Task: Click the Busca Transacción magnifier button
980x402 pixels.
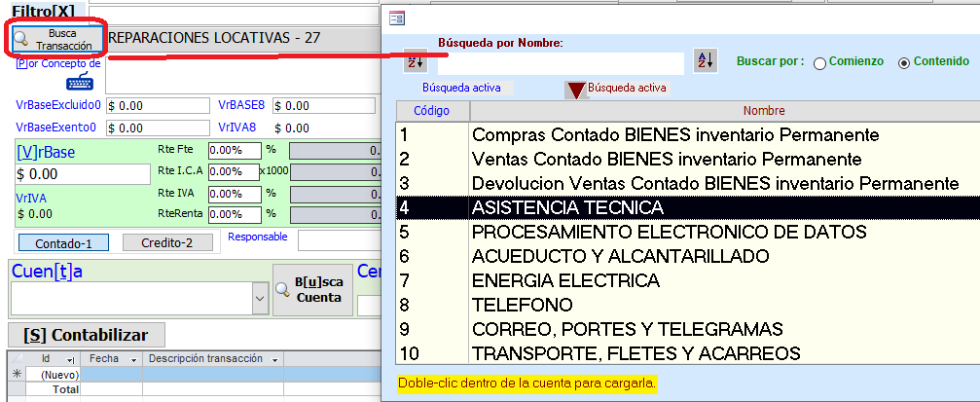Action: pyautogui.click(x=55, y=39)
